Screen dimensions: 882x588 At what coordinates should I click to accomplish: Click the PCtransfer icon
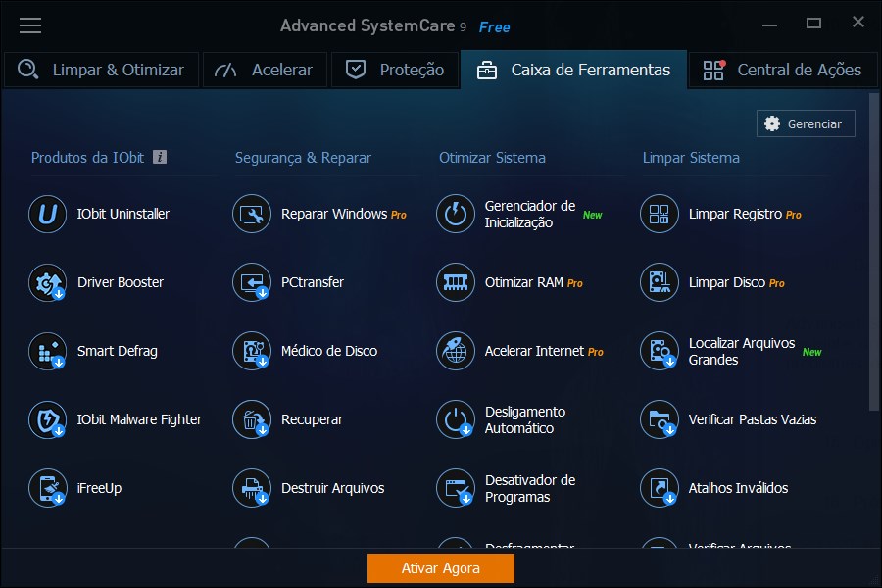(252, 282)
